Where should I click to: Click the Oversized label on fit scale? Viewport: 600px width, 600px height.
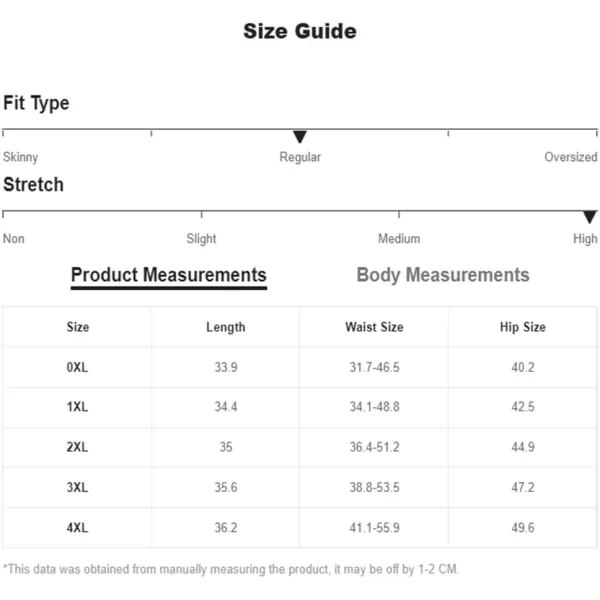coord(571,157)
